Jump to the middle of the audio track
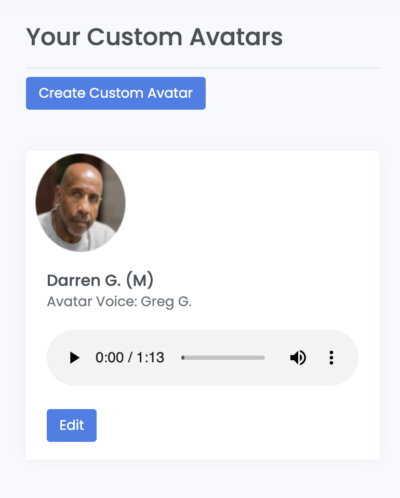Image resolution: width=400 pixels, height=498 pixels. coord(223,358)
